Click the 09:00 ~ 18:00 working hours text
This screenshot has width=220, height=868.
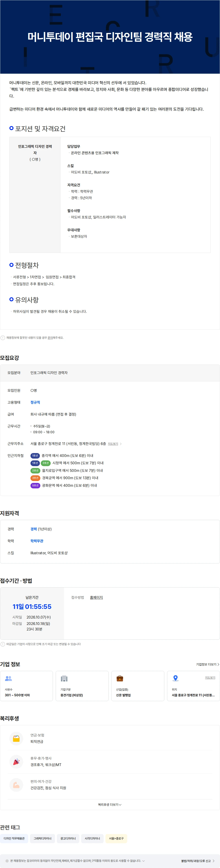pyautogui.click(x=44, y=432)
